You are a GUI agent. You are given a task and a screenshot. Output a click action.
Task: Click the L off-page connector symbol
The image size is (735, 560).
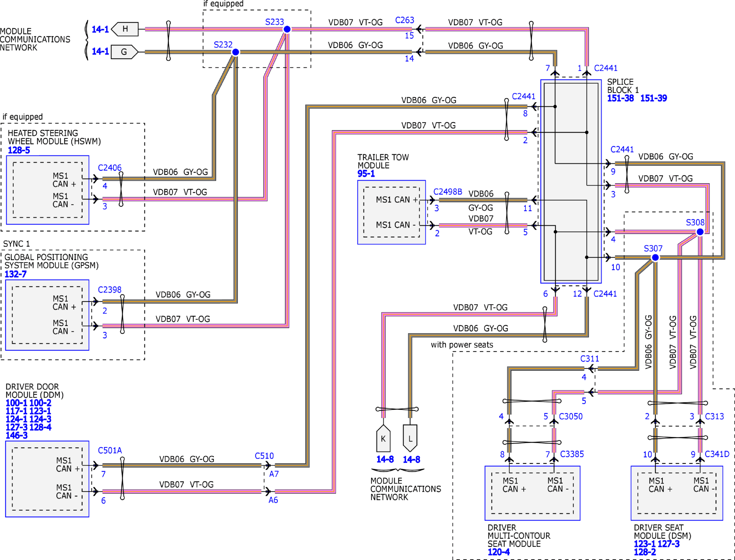point(410,439)
